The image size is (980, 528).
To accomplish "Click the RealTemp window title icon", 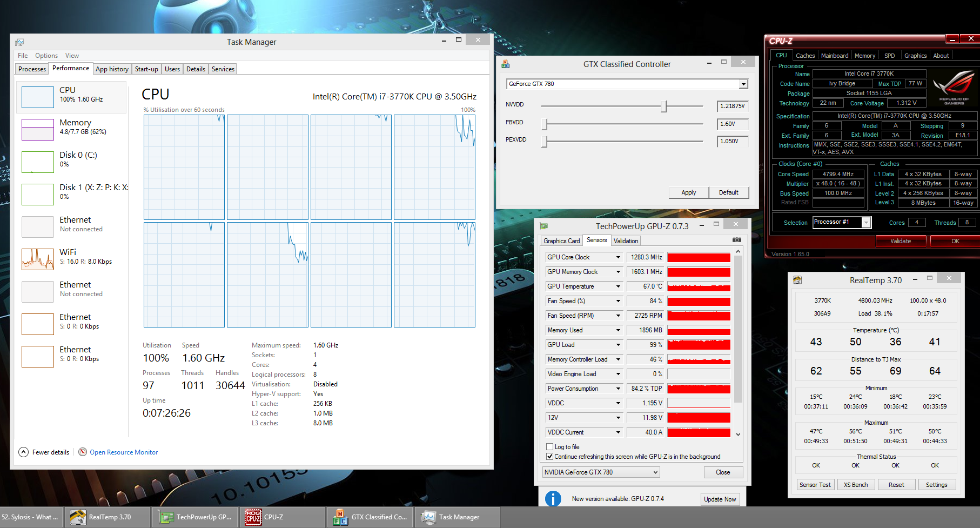I will 797,280.
